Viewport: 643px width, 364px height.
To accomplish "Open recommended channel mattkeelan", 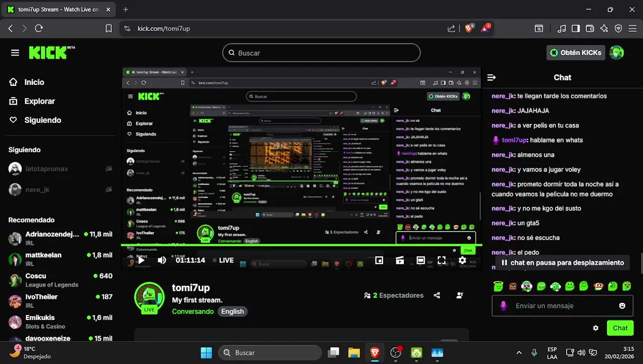I will (60, 259).
